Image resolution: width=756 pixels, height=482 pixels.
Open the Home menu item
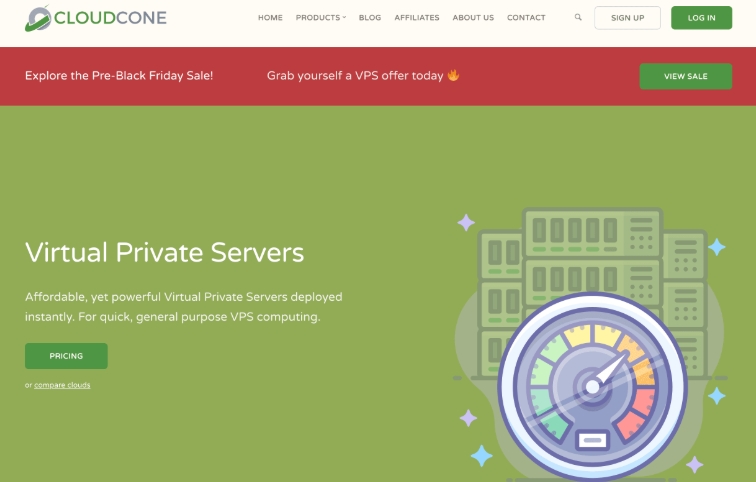(x=270, y=17)
